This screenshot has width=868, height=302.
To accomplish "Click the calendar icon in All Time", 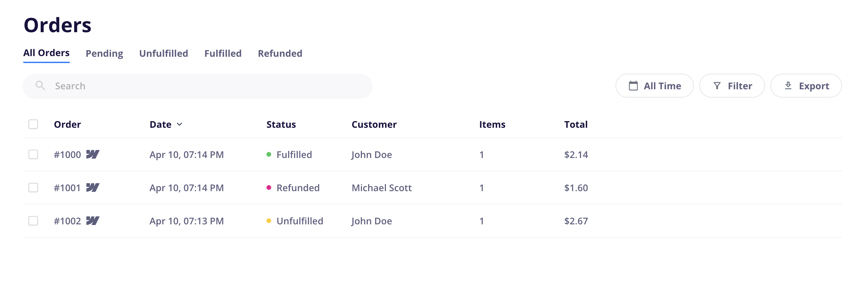I will (x=633, y=86).
